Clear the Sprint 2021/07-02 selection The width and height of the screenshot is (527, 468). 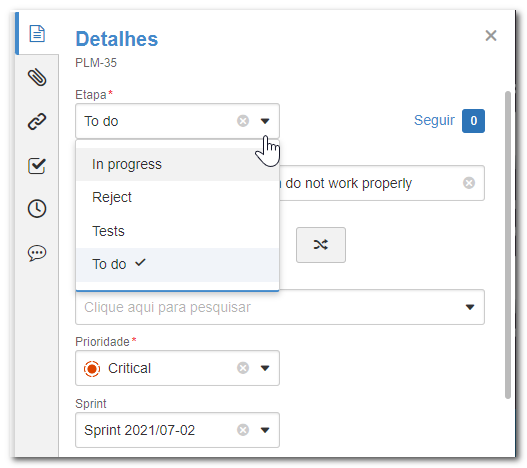tap(243, 430)
